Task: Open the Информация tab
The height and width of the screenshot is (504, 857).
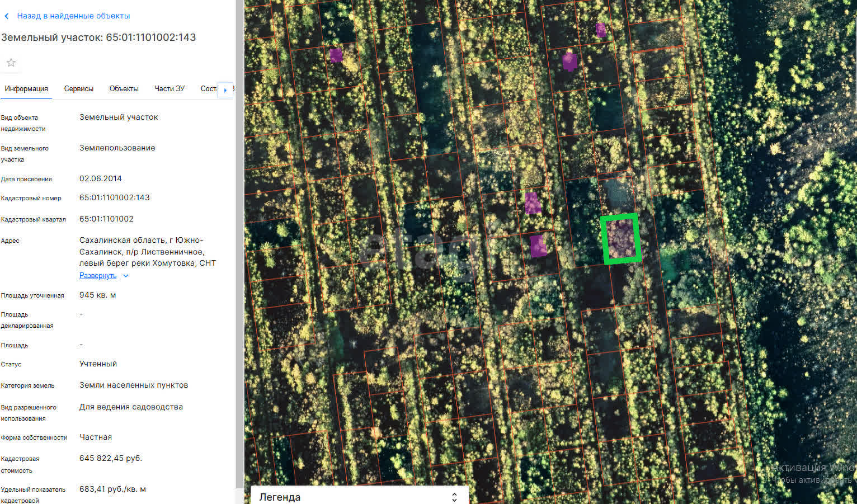Action: (26, 89)
